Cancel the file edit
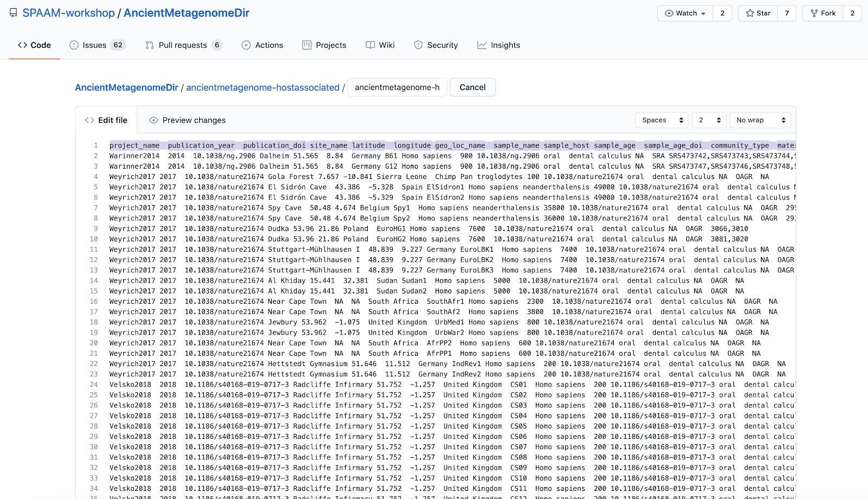Screen dimensions: 868x499 click(473, 87)
